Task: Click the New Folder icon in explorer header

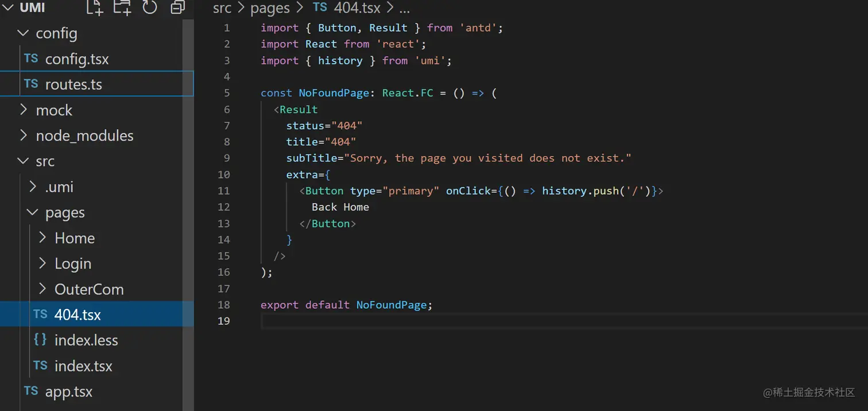Action: (x=122, y=7)
